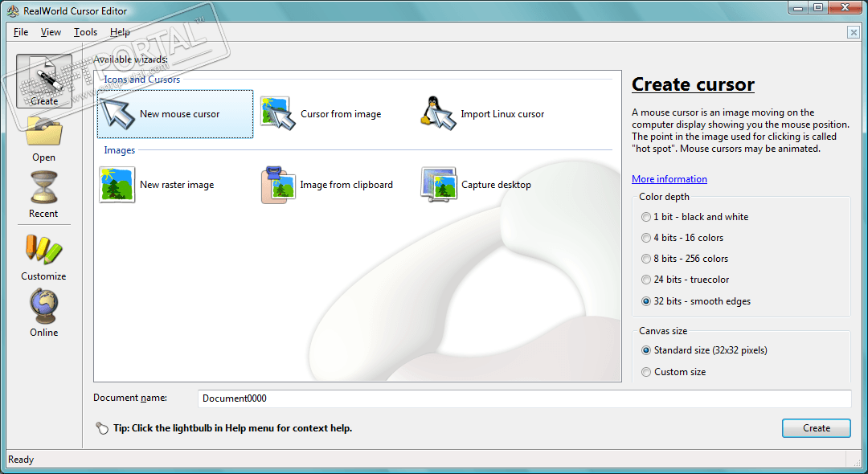The image size is (868, 474).
Task: Choose the Image from clipboard wizard
Action: coord(326,185)
